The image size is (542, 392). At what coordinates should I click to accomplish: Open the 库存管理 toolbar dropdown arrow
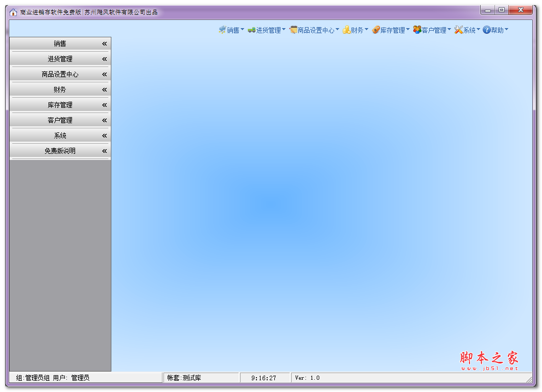(x=408, y=29)
